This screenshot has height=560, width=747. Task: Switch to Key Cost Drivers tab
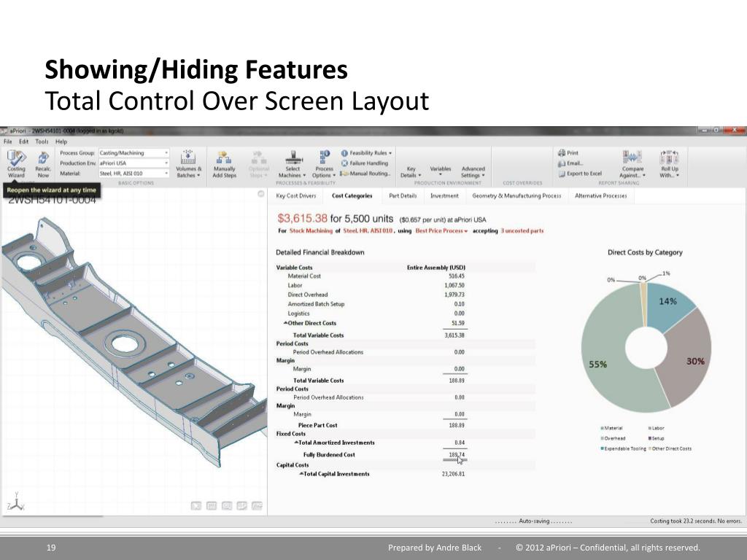(296, 195)
